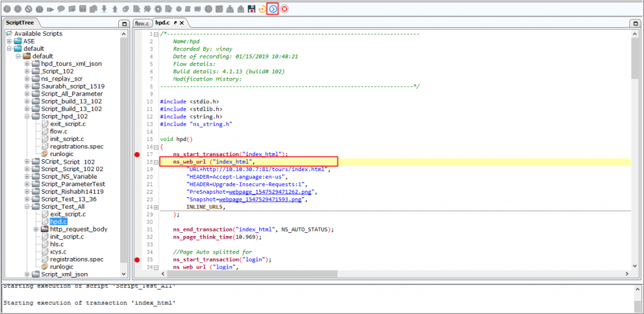This screenshot has width=644, height=314.
Task: Click the editor vertical scrollbar thumb
Action: click(635, 57)
